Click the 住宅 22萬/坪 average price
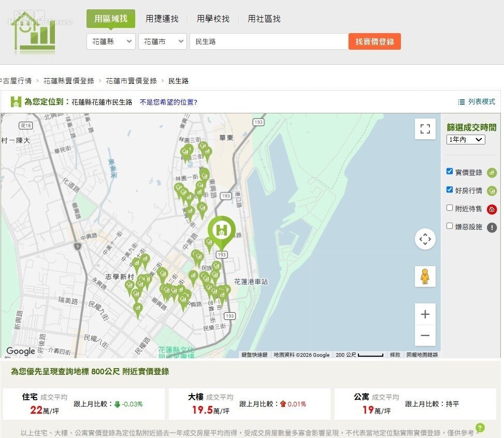Screen dimensions: 504x438 45,410
